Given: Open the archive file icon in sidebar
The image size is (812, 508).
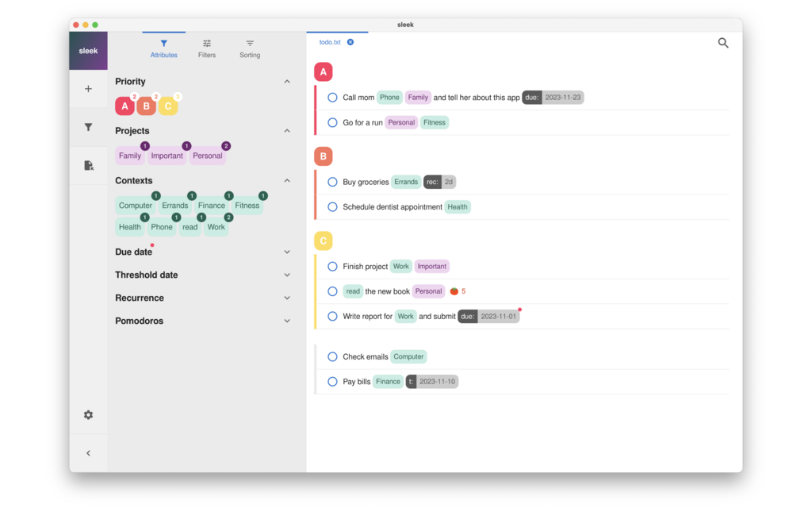Looking at the screenshot, I should (x=88, y=165).
